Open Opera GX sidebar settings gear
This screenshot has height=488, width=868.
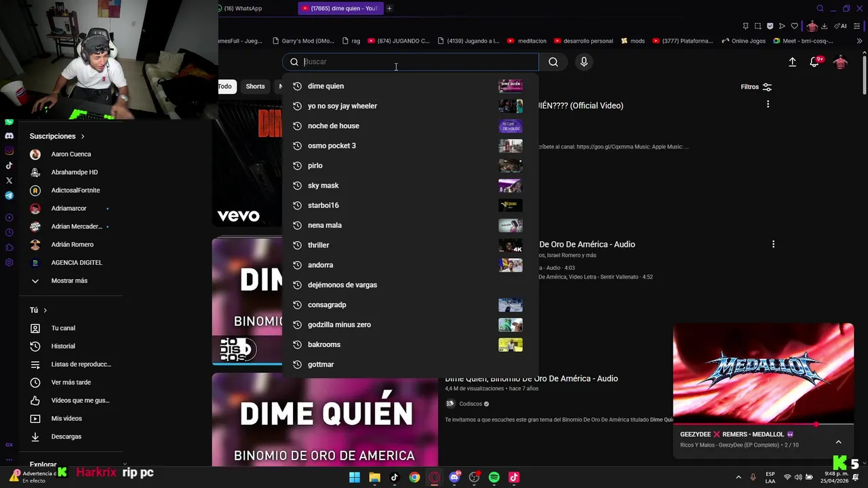pyautogui.click(x=9, y=262)
